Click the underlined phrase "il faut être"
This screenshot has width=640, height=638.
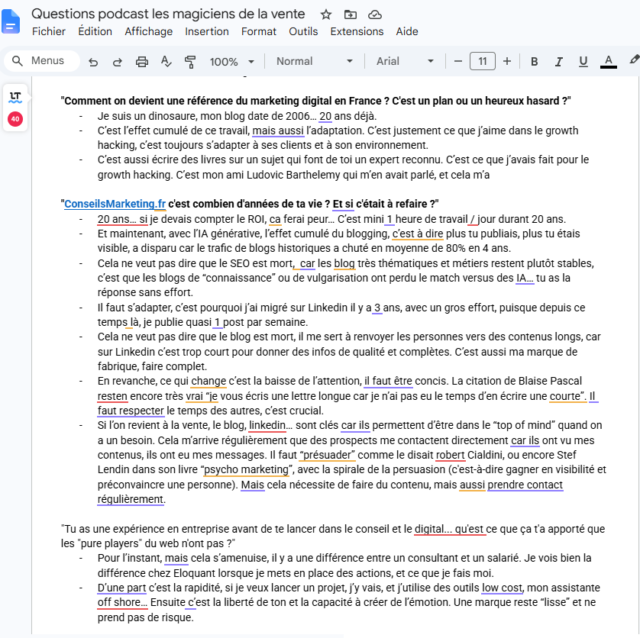[388, 381]
